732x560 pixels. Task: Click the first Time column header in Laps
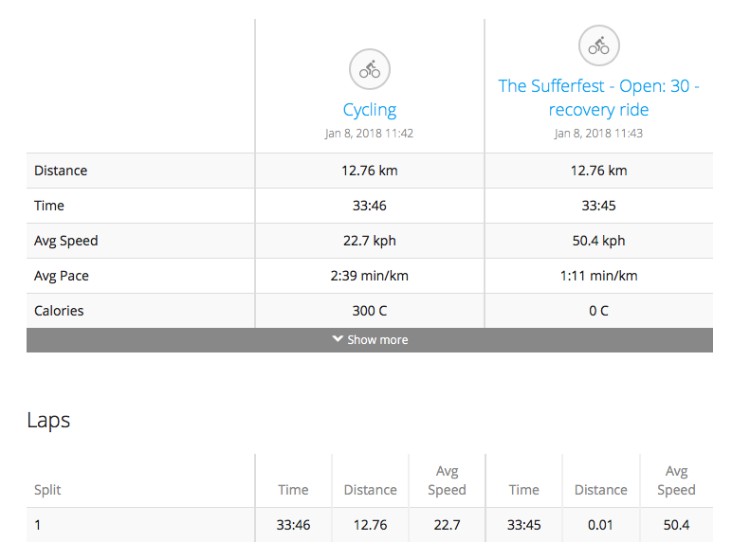pos(293,490)
